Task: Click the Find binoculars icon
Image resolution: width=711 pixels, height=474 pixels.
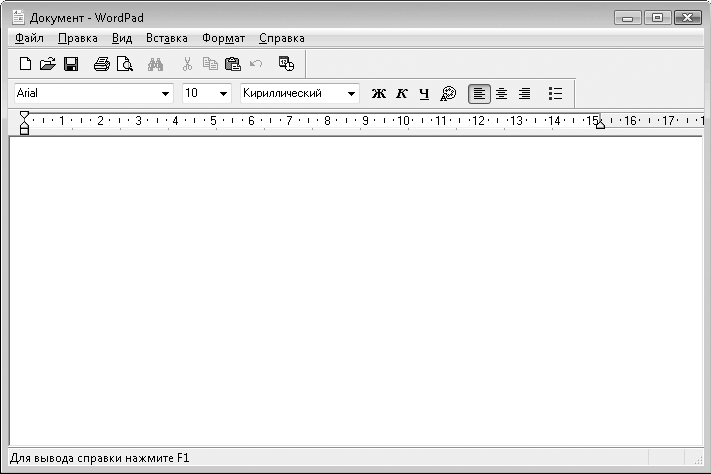Action: (155, 64)
